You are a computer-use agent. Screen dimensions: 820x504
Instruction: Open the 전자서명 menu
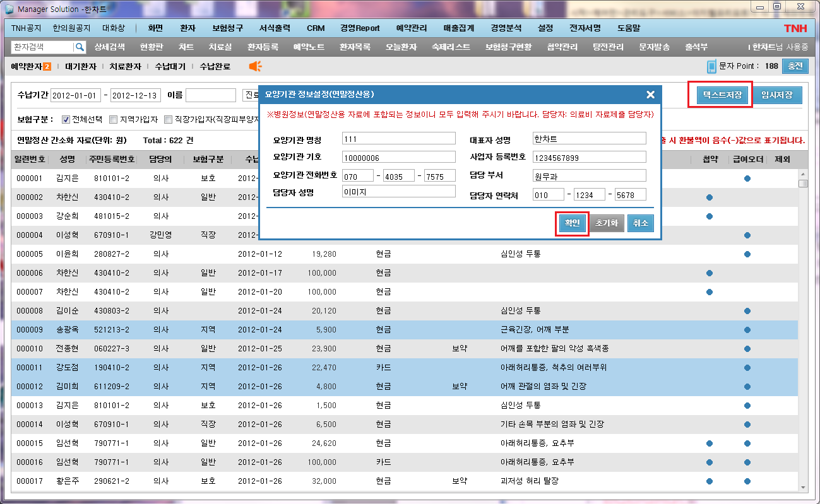coord(585,28)
